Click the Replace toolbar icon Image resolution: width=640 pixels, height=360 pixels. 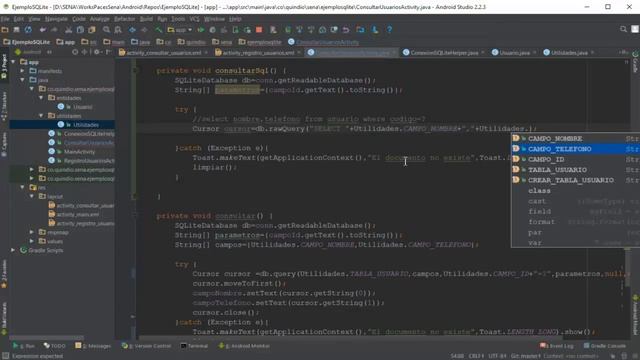coord(118,30)
